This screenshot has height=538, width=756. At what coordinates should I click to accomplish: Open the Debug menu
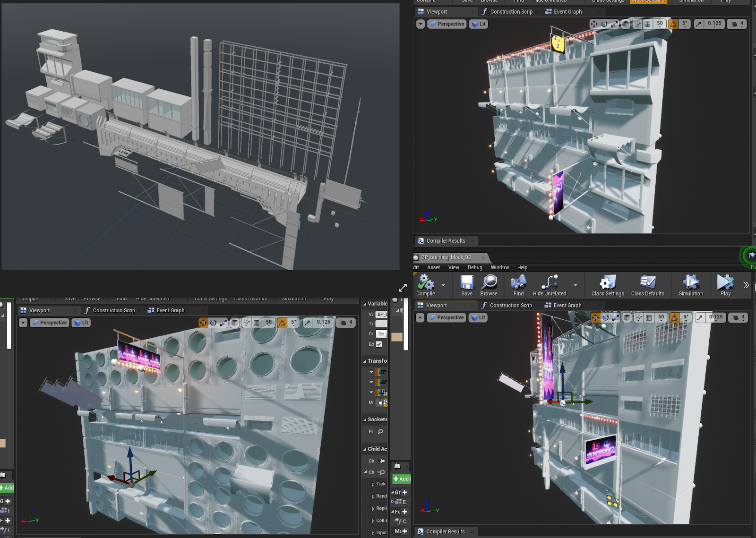[475, 267]
